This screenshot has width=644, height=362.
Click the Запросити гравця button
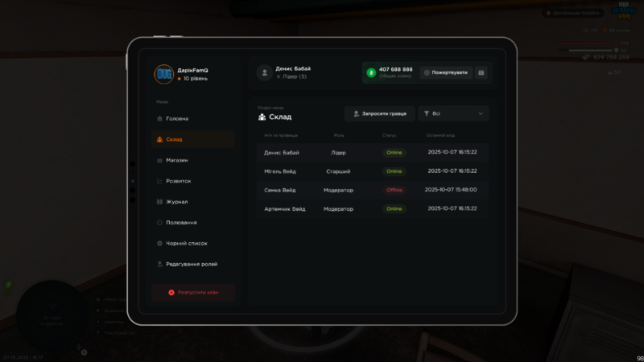pos(379,113)
